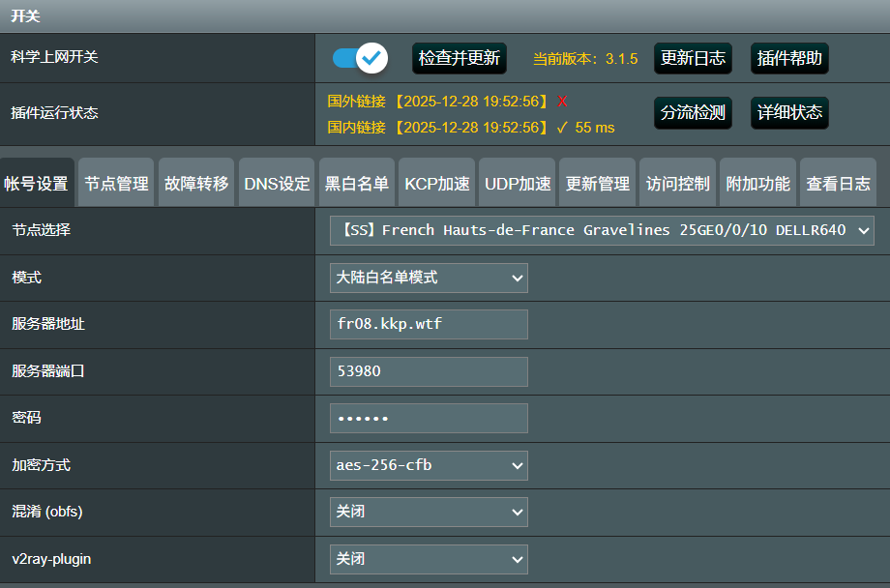
Task: Click the 检查并更新 button
Action: click(460, 58)
